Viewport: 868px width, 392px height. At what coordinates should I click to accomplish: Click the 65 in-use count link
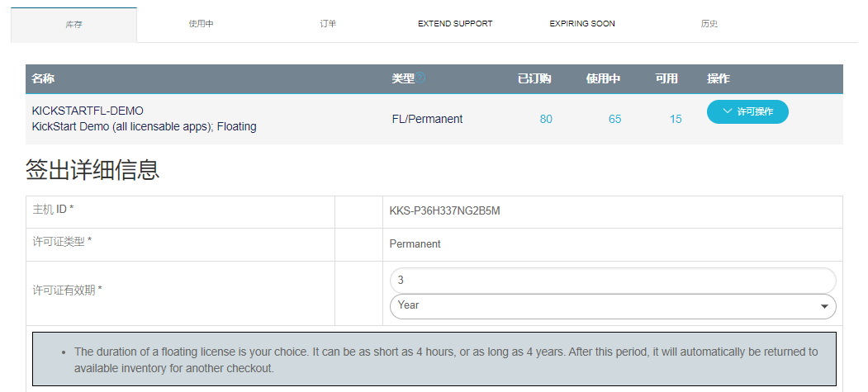pos(614,119)
